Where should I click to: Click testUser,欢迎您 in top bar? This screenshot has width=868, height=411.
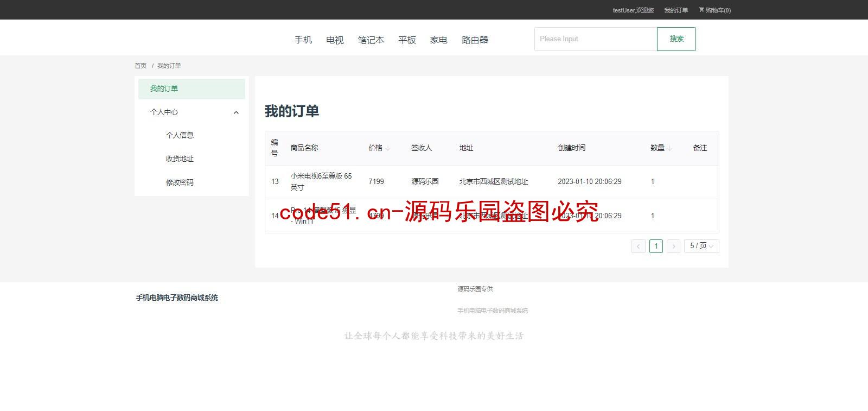coord(633,10)
